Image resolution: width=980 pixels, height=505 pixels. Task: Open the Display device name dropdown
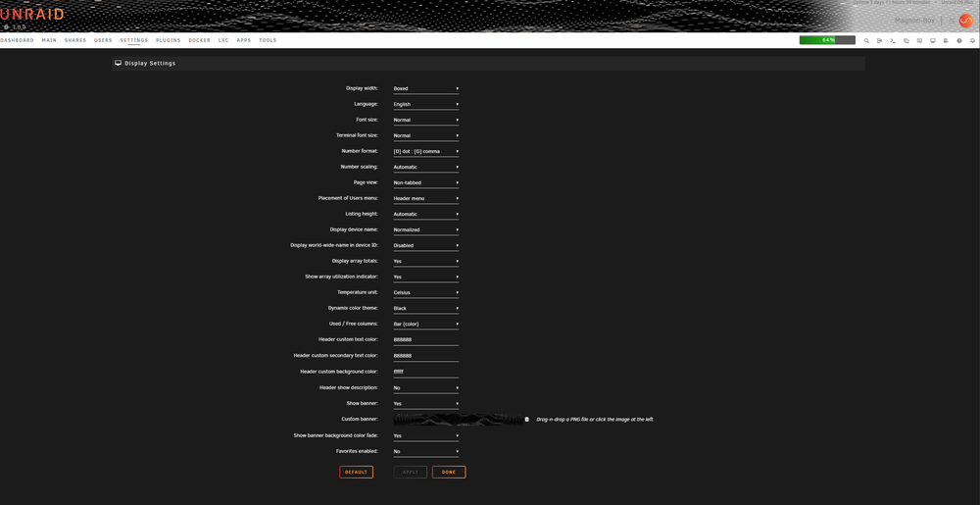[425, 230]
